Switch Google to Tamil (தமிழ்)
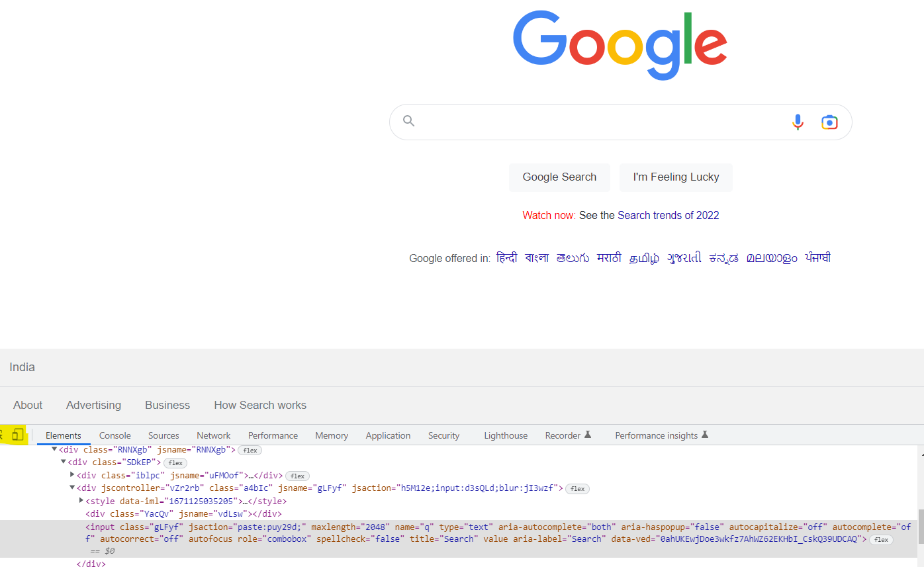This screenshot has width=924, height=567. [644, 258]
